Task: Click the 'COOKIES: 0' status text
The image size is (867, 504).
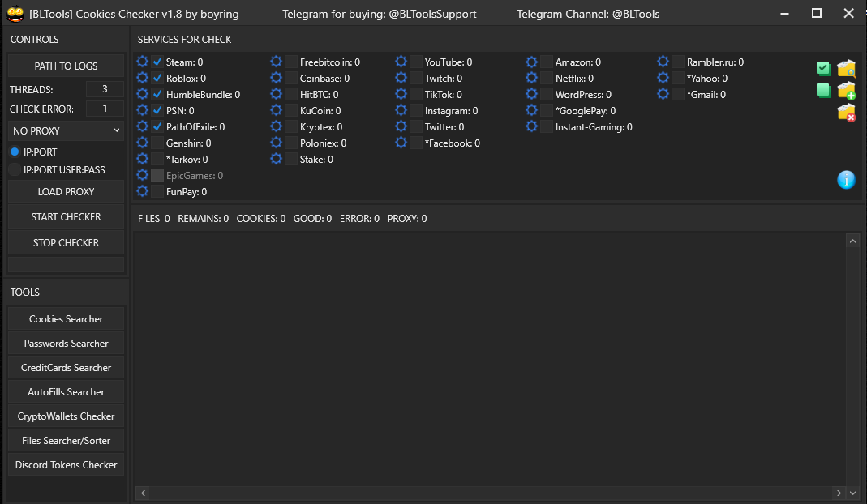Action: click(x=261, y=218)
